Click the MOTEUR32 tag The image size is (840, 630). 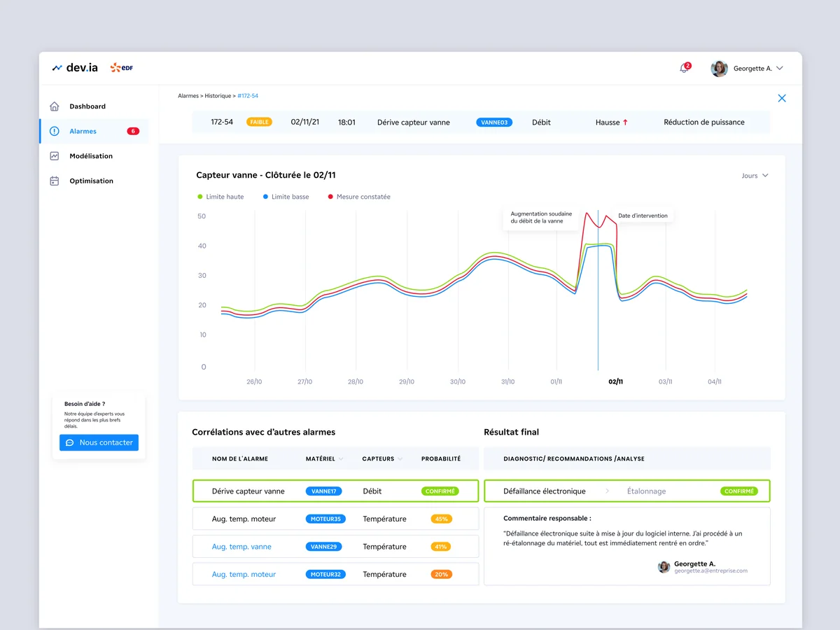325,574
